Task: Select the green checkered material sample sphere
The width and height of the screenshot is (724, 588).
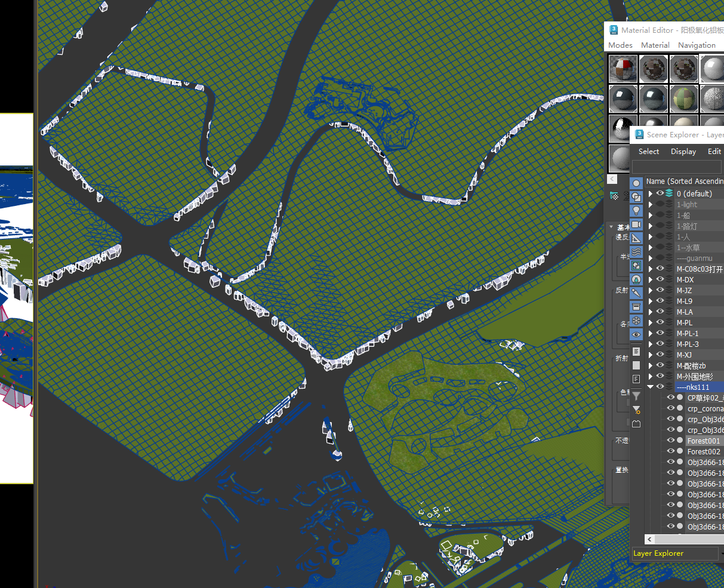Action: [683, 98]
